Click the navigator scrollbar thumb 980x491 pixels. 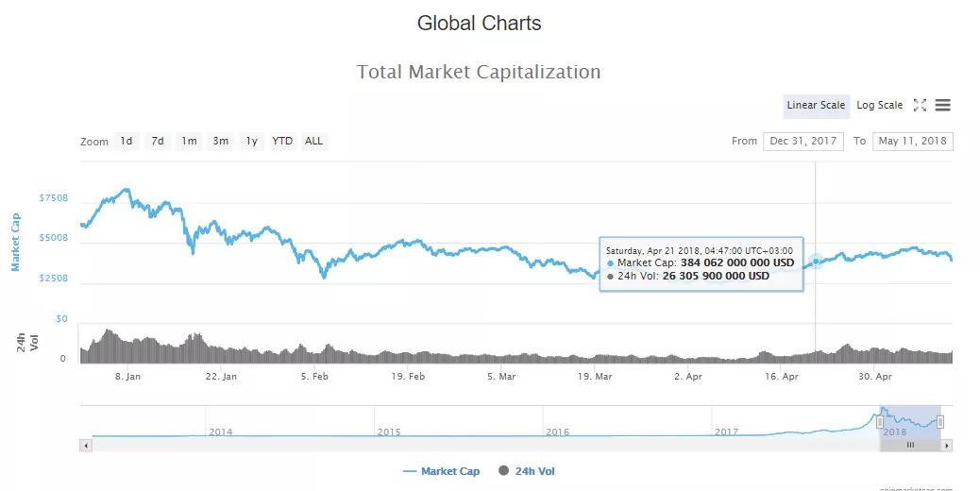pos(910,445)
